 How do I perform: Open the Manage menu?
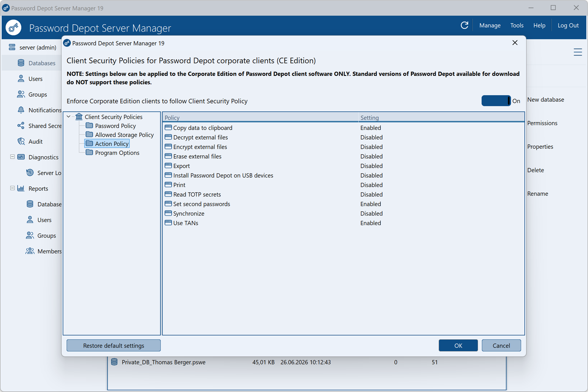pyautogui.click(x=490, y=25)
